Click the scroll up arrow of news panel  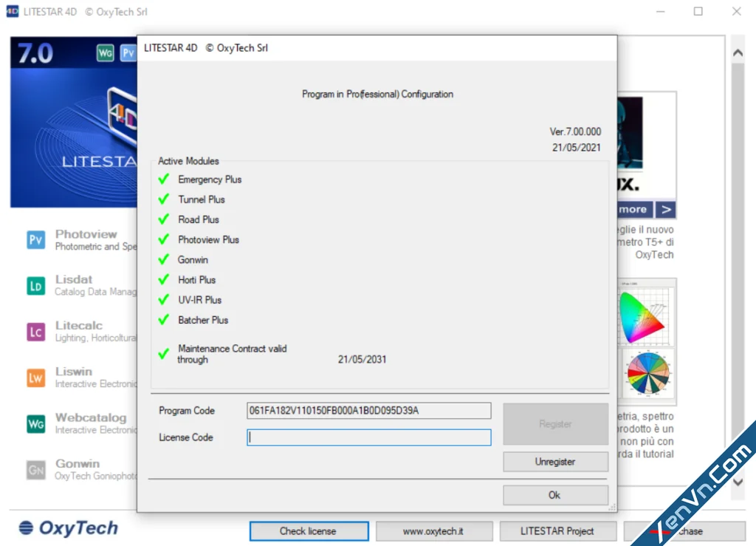(x=738, y=52)
